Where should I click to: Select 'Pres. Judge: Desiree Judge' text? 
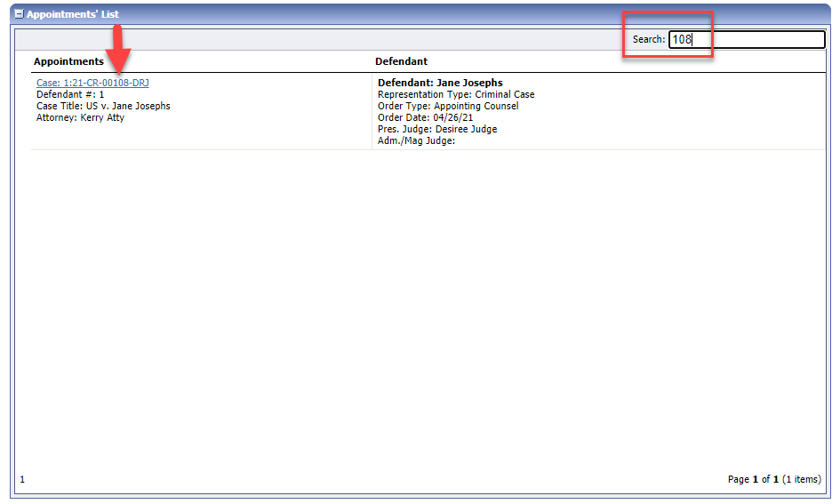tap(437, 129)
